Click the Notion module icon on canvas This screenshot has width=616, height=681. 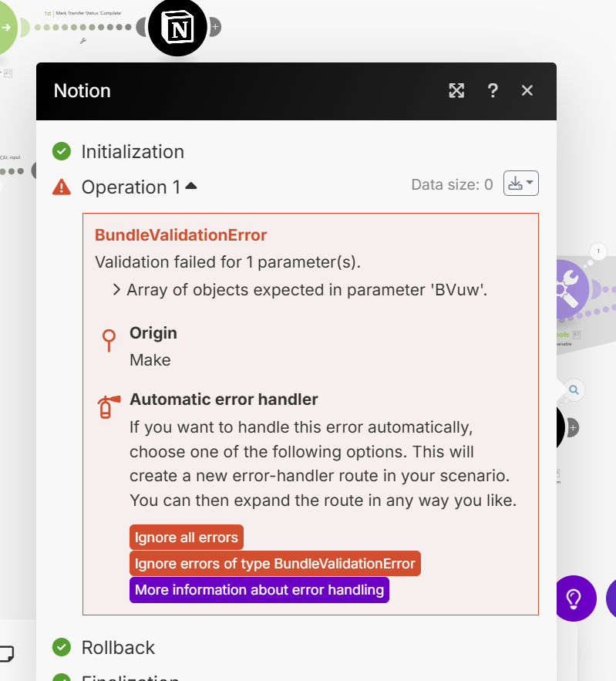(x=177, y=28)
